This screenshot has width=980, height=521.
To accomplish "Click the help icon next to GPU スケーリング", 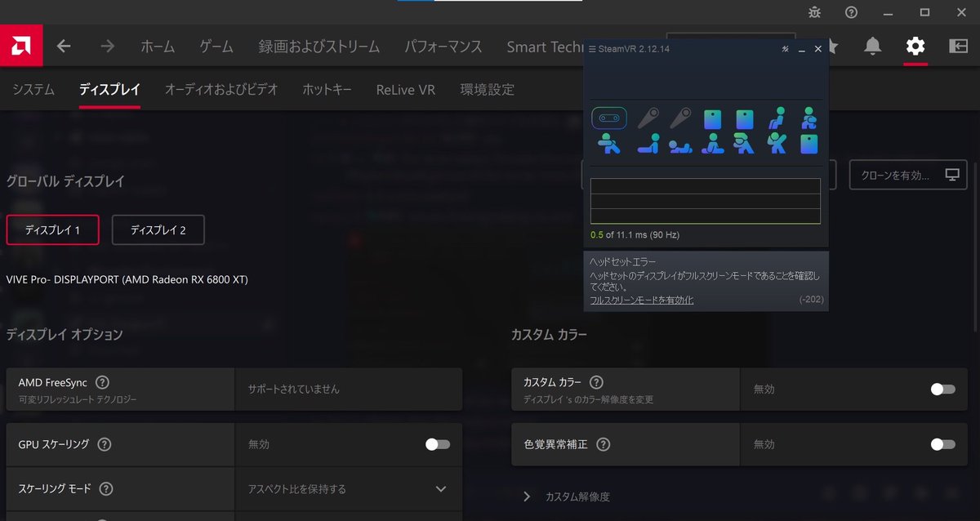I will pos(104,445).
